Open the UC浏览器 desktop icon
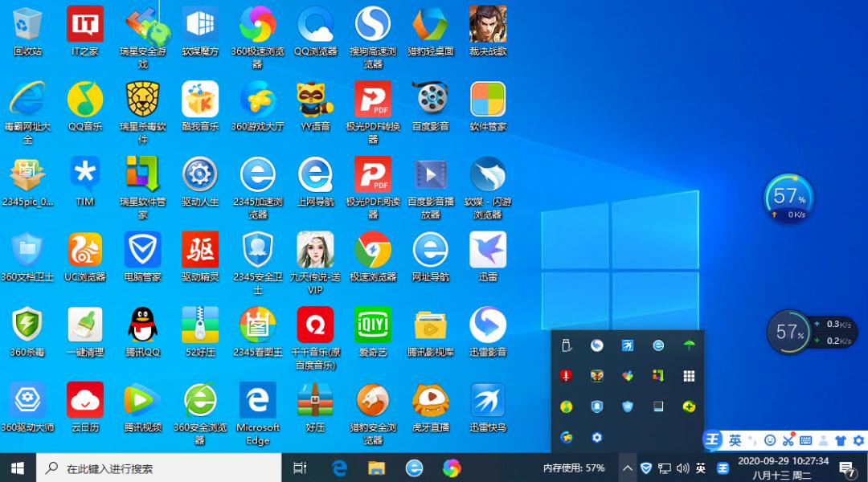The width and height of the screenshot is (868, 482). (85, 250)
